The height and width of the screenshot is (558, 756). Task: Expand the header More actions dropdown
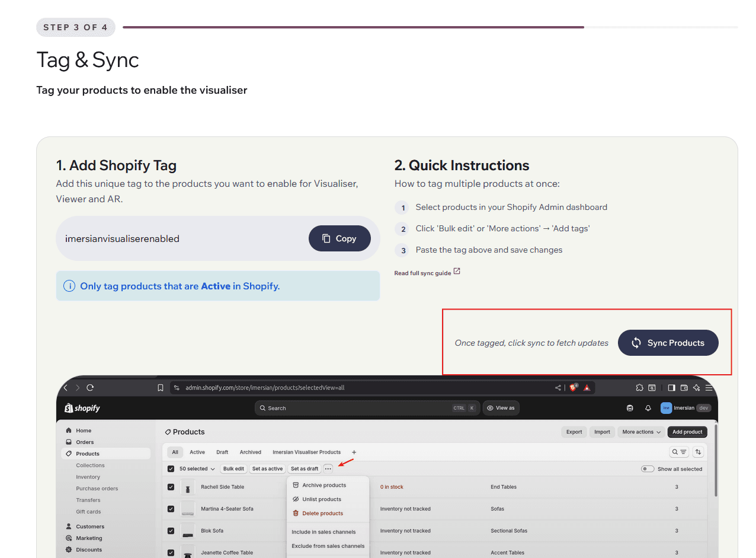641,432
